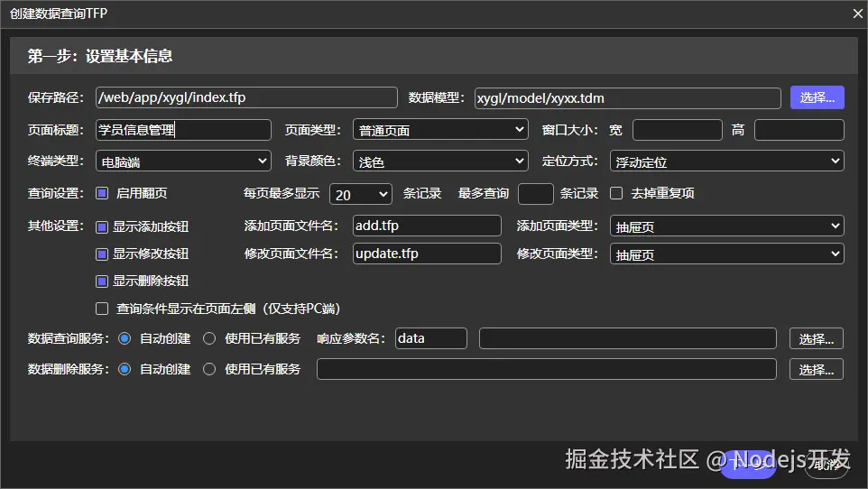Click the 窗口大小 高 input field

pyautogui.click(x=799, y=130)
